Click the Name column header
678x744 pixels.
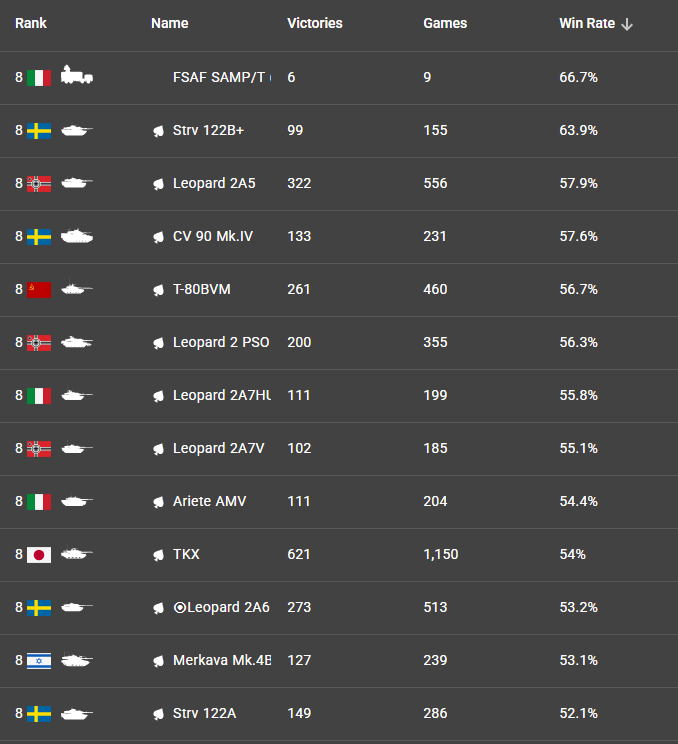[x=169, y=23]
